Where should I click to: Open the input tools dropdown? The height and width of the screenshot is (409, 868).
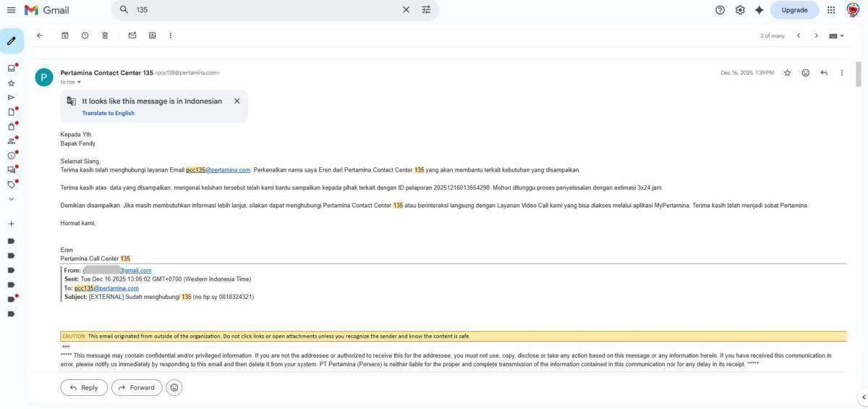(x=836, y=35)
